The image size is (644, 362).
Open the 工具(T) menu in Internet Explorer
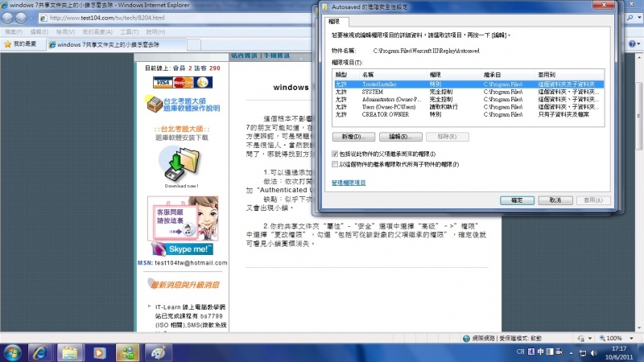[129, 31]
